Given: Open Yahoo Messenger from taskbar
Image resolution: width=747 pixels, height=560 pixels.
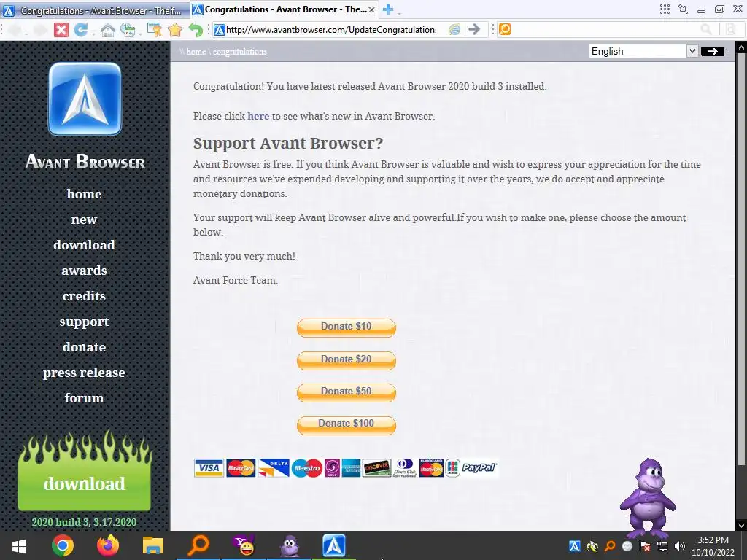Looking at the screenshot, I should click(244, 545).
